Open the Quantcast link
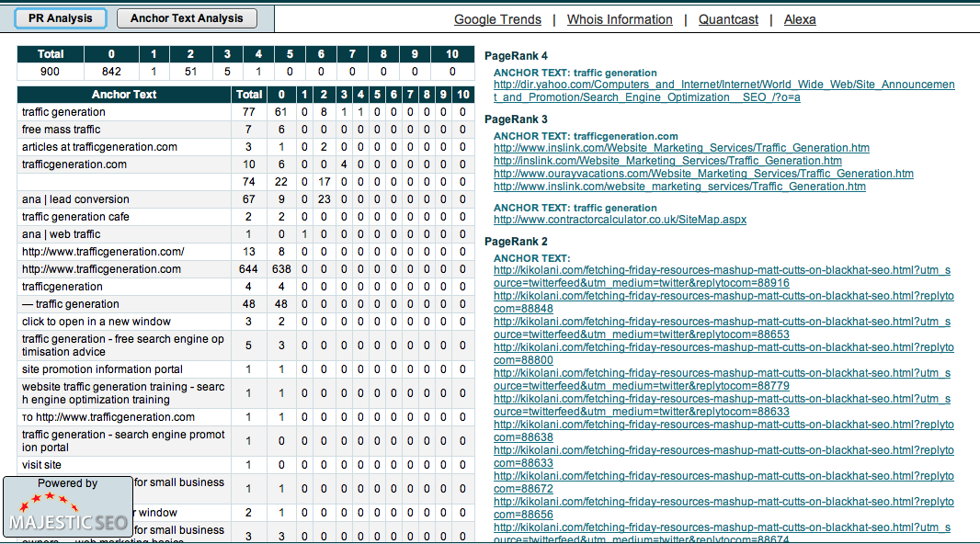 click(x=728, y=19)
